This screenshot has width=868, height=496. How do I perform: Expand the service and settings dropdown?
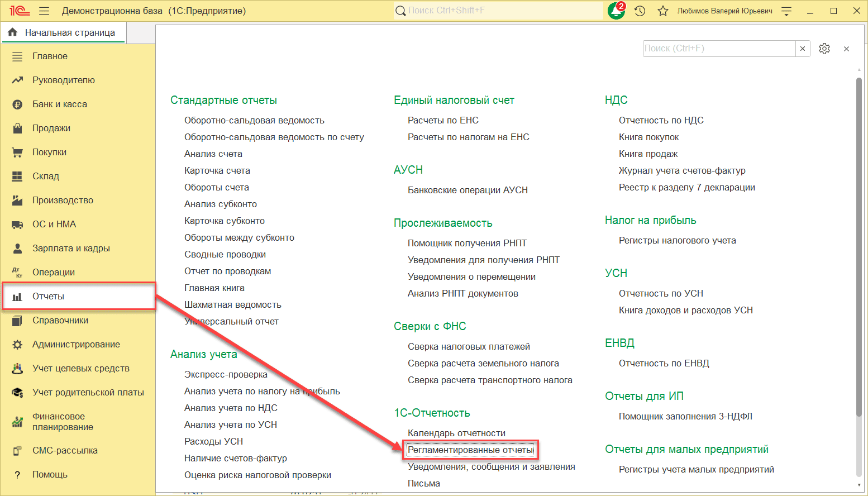click(x=786, y=11)
